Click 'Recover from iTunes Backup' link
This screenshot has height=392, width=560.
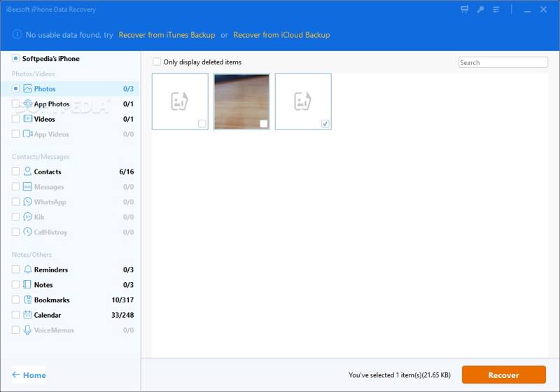click(x=167, y=35)
